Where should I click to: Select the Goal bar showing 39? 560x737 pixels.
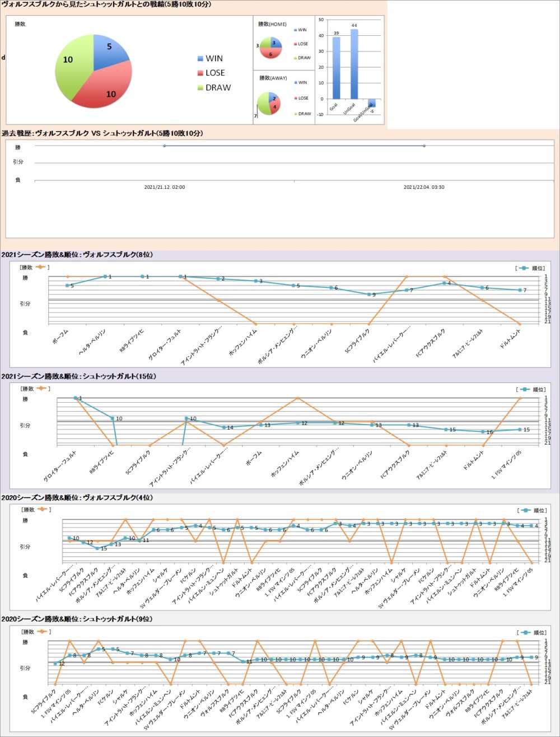click(336, 67)
